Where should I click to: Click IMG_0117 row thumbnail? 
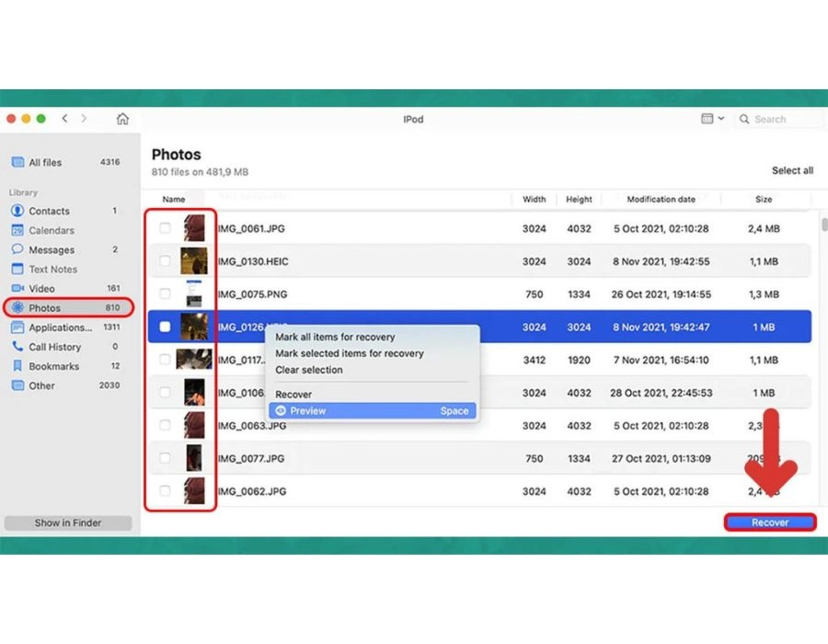click(x=194, y=360)
